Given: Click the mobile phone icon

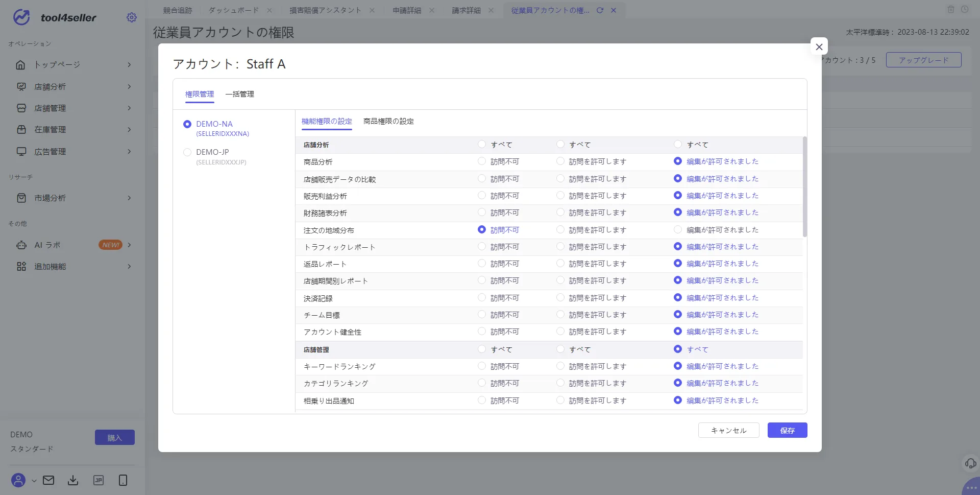Looking at the screenshot, I should click(x=123, y=480).
